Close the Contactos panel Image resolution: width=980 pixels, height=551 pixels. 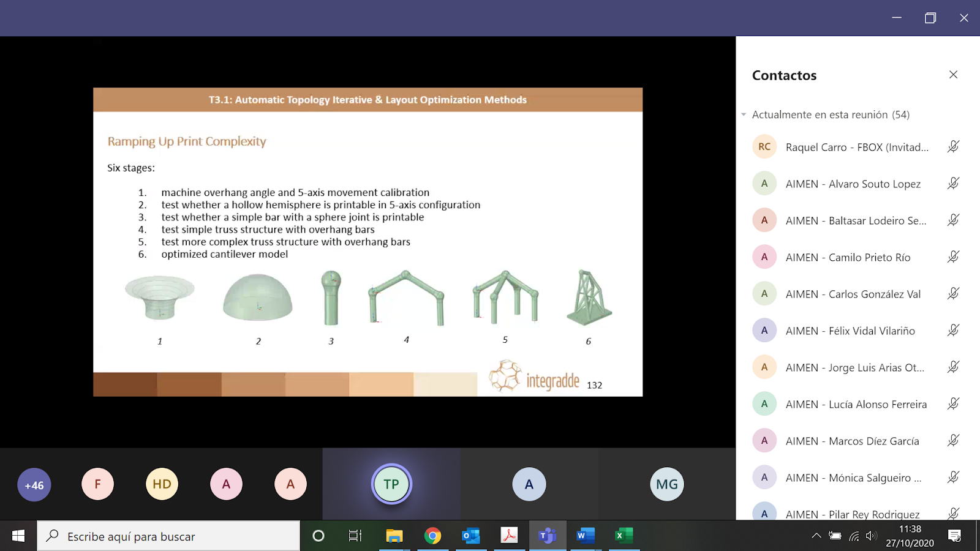(x=953, y=75)
